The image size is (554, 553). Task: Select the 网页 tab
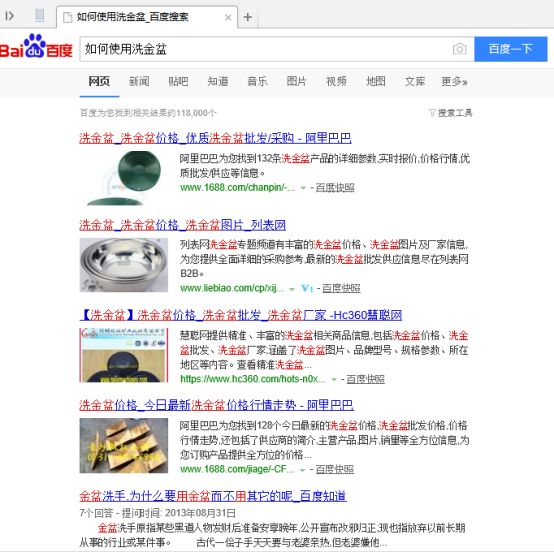coord(99,81)
